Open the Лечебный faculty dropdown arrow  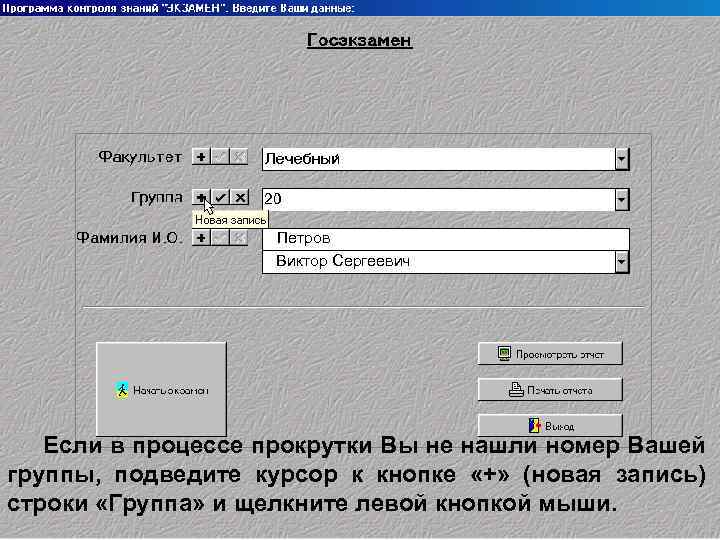pos(621,159)
